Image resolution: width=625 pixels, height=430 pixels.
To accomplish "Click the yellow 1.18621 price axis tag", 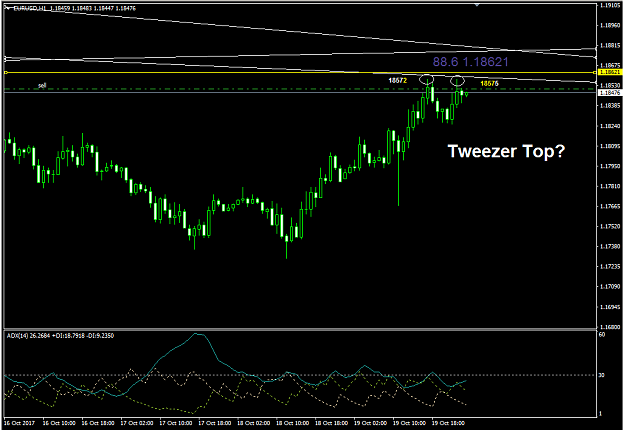I will tap(610, 72).
